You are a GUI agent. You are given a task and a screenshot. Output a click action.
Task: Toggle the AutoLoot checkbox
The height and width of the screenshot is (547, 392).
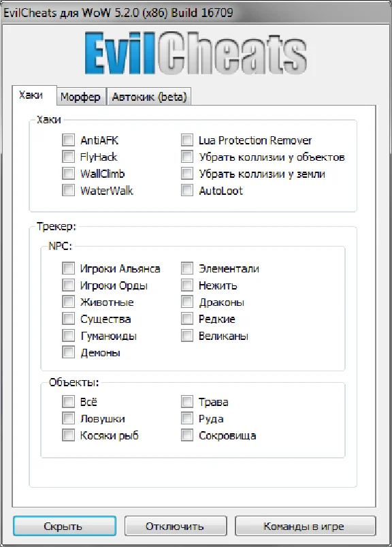pos(187,190)
